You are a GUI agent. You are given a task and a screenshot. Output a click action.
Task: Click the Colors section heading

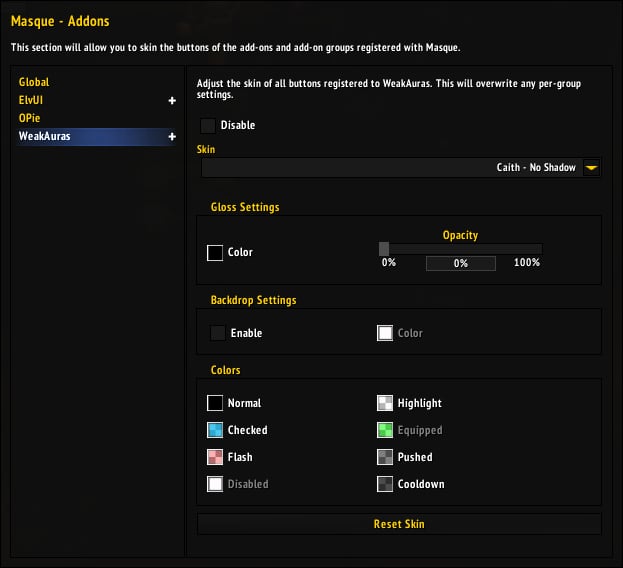(x=226, y=370)
